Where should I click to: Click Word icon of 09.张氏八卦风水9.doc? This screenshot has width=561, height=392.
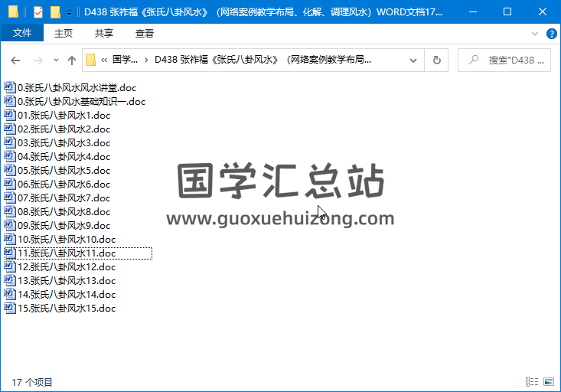pos(10,225)
